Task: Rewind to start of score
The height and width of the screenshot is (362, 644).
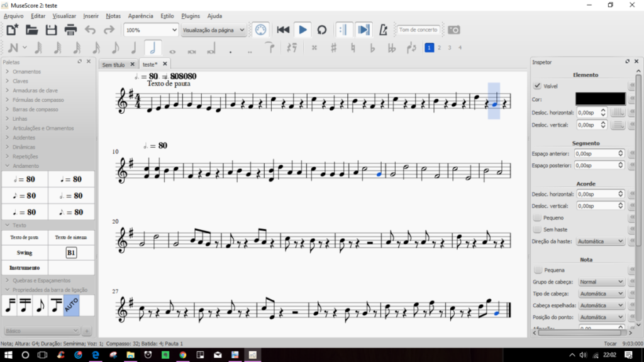Action: [283, 30]
